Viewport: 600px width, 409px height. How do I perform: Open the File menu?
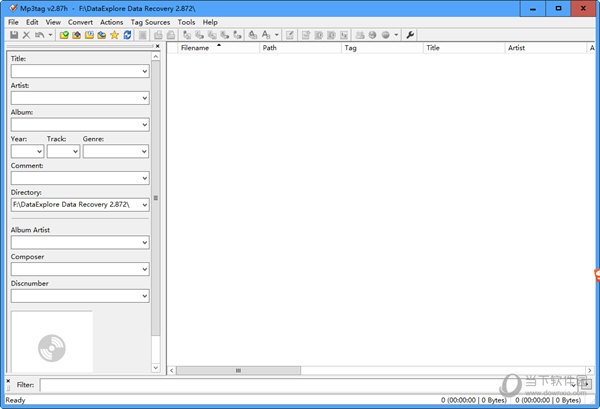[x=13, y=22]
